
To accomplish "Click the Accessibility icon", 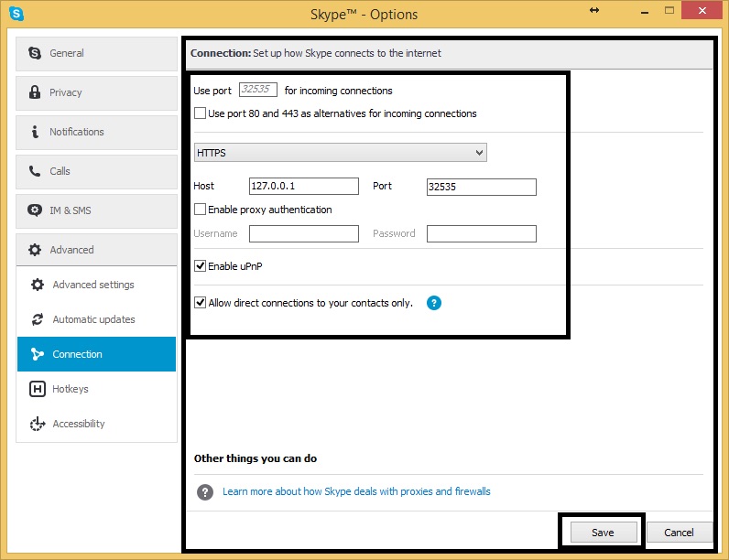I will point(38,424).
